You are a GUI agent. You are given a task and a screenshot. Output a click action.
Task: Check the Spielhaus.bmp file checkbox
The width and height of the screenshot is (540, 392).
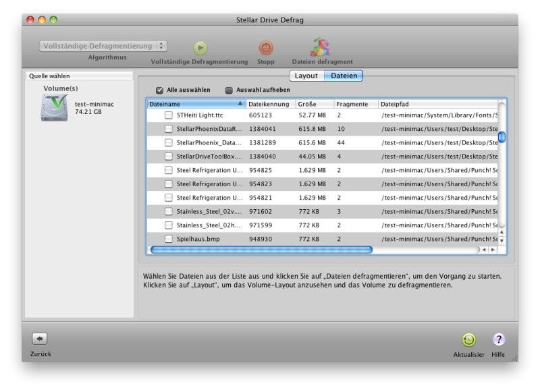168,239
